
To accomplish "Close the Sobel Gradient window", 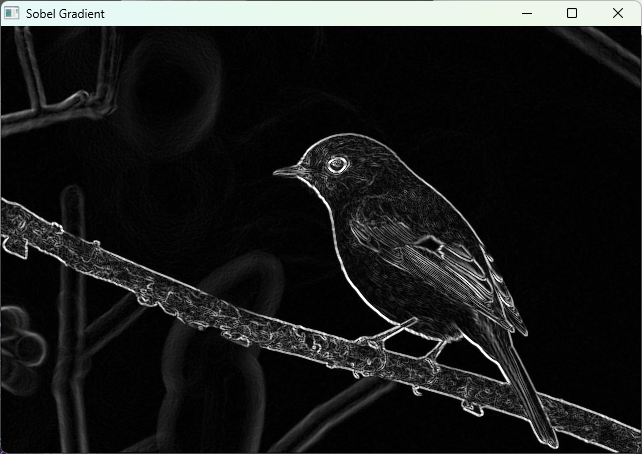I will point(618,13).
